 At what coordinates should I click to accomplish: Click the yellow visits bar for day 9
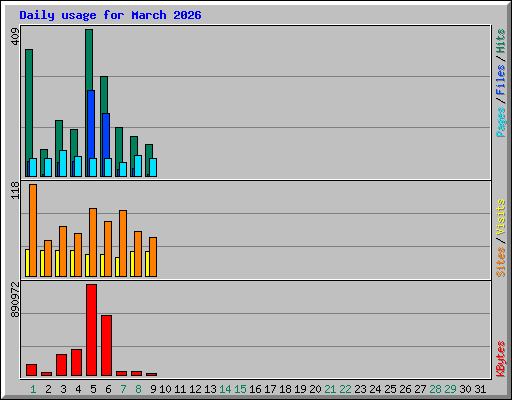coord(147,264)
